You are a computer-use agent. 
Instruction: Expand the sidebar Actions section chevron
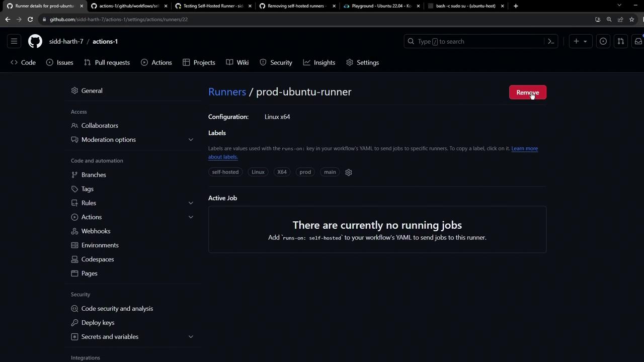coord(191,217)
